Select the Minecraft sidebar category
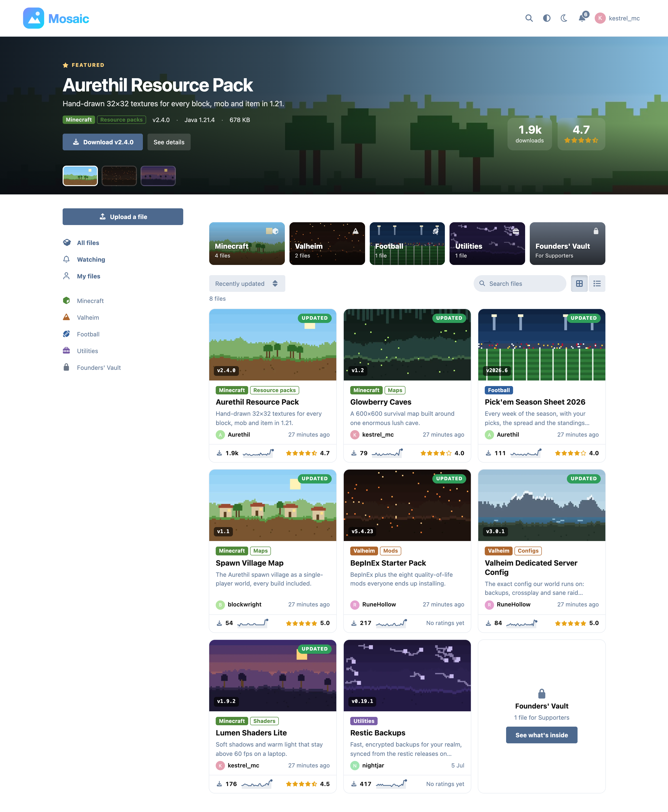Viewport: 668px width, 812px height. 123,300
